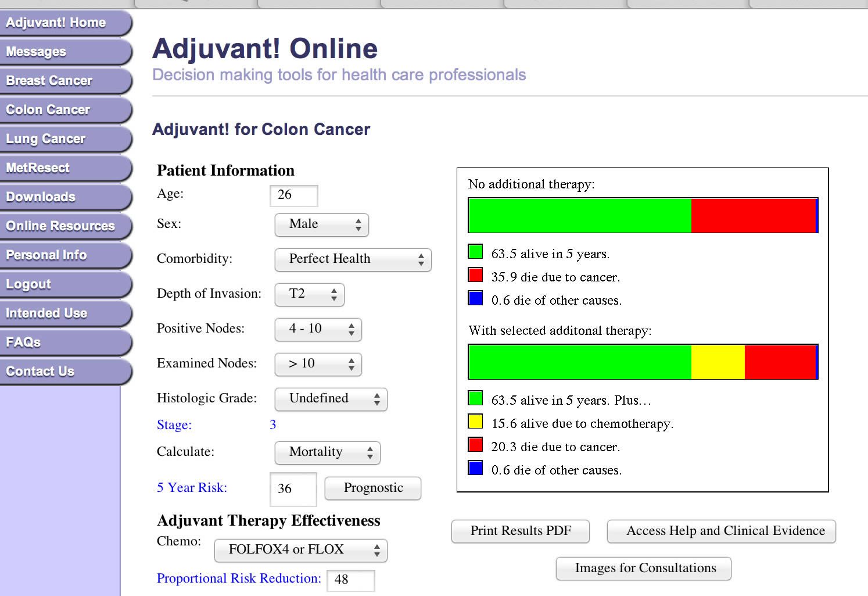Click text 20.3 die due to cancer
This screenshot has height=596, width=868.
click(x=555, y=447)
